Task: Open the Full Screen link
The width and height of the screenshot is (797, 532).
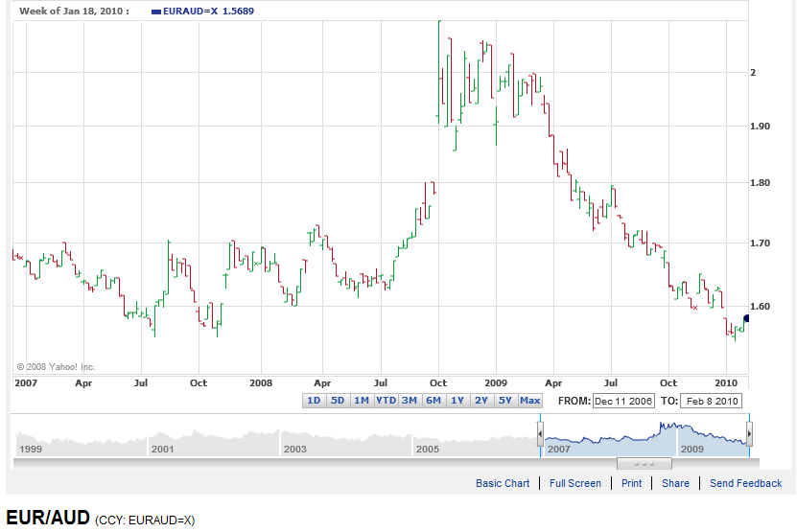Action: tap(575, 483)
